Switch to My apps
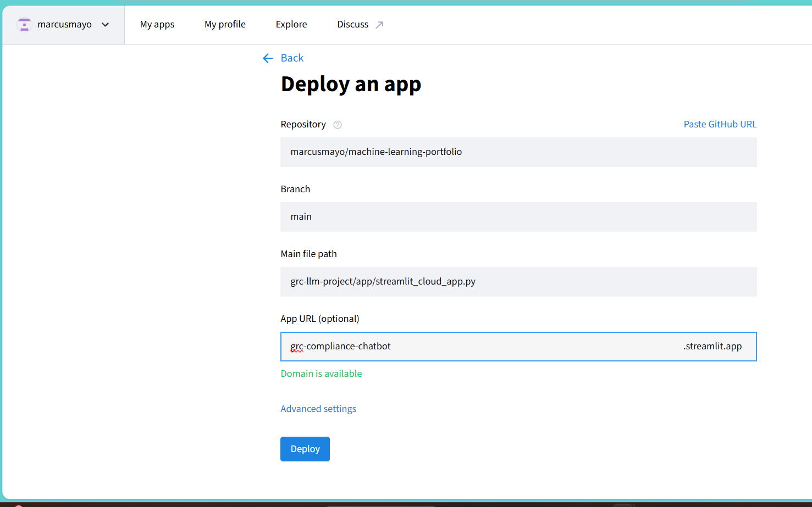 click(157, 24)
